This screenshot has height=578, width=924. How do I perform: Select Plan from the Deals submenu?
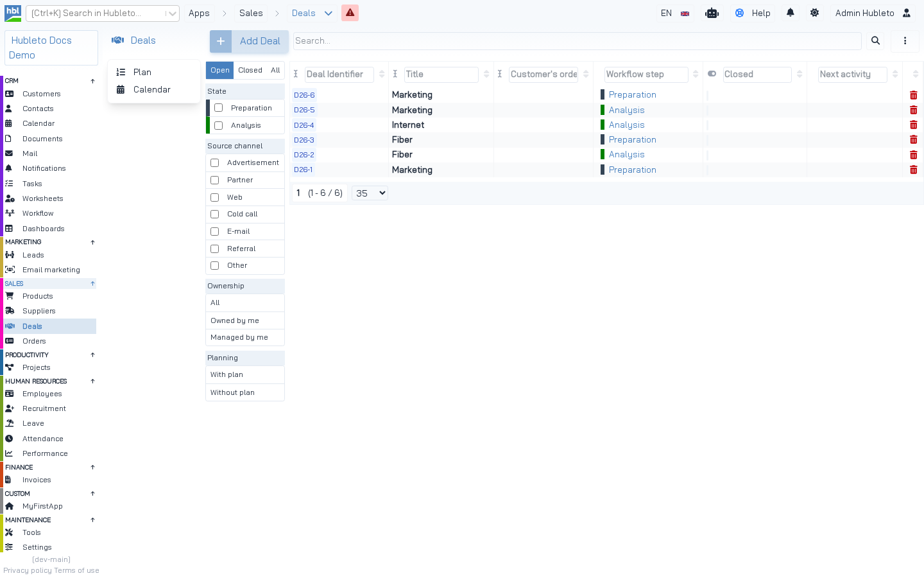(x=154, y=72)
